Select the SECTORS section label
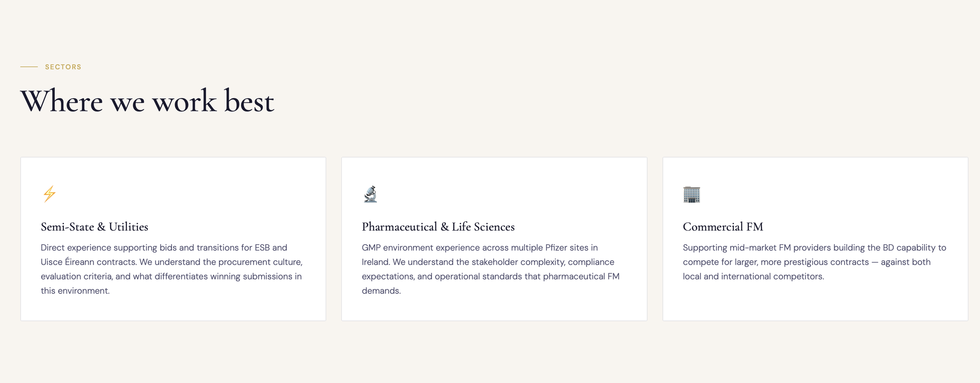This screenshot has width=980, height=383. point(63,67)
